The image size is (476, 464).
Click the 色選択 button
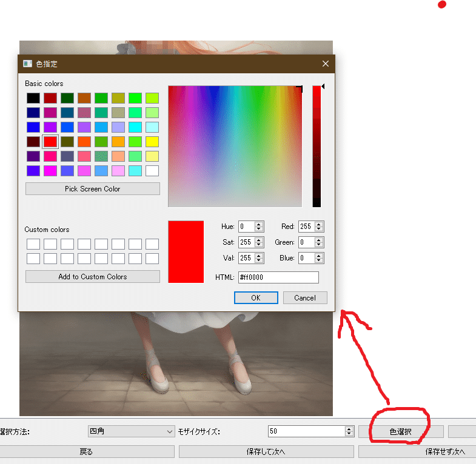pyautogui.click(x=401, y=431)
